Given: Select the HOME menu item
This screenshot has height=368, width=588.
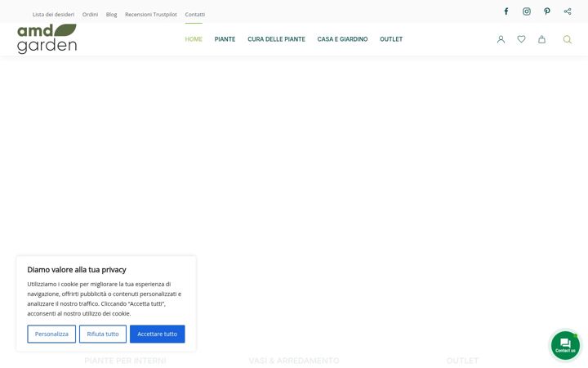Looking at the screenshot, I should (194, 39).
